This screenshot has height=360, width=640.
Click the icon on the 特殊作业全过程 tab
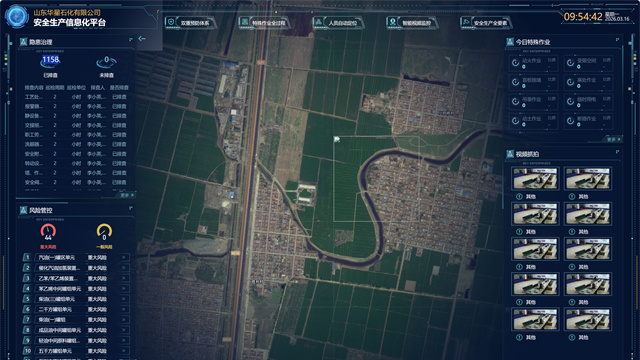point(245,22)
